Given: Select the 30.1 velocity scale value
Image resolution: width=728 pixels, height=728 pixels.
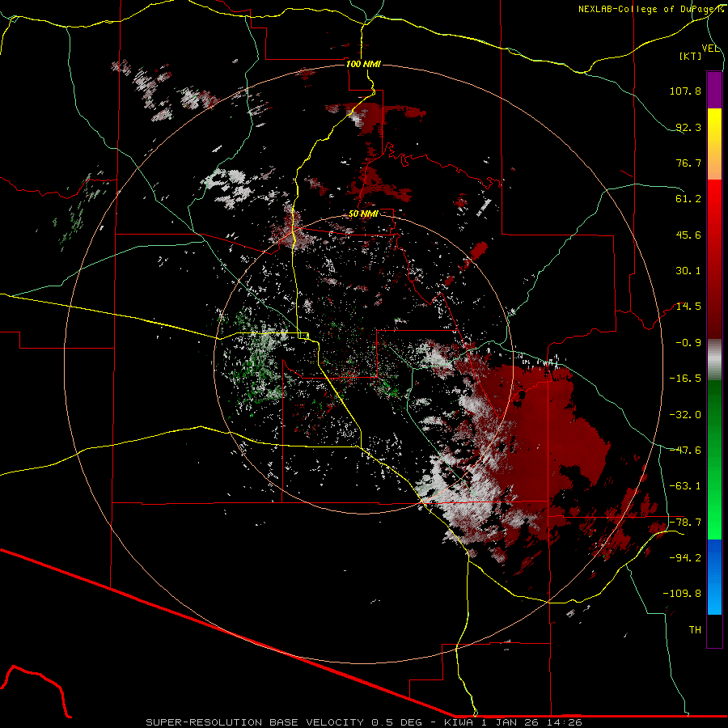Looking at the screenshot, I should click(688, 271).
